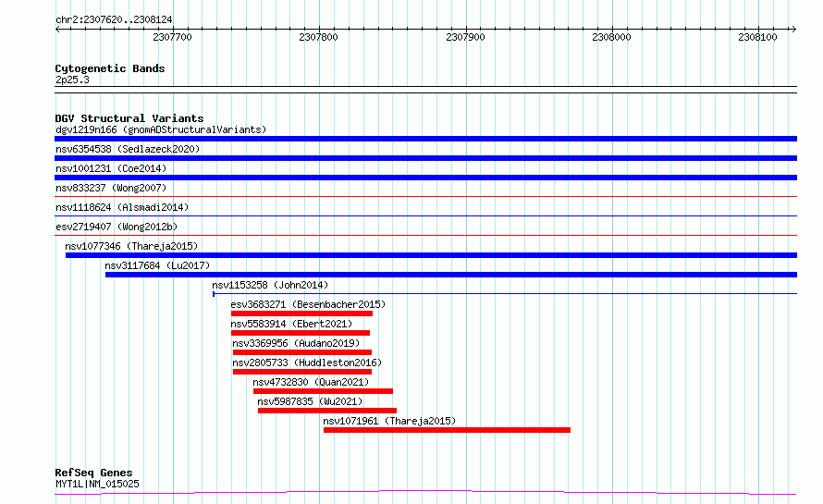Select nsv3369956 (Audano2019) label
Screen dimensions: 823x504
(x=296, y=343)
